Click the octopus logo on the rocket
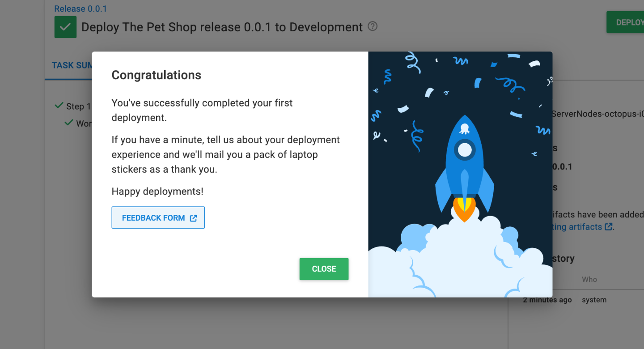644x349 pixels. click(x=465, y=129)
